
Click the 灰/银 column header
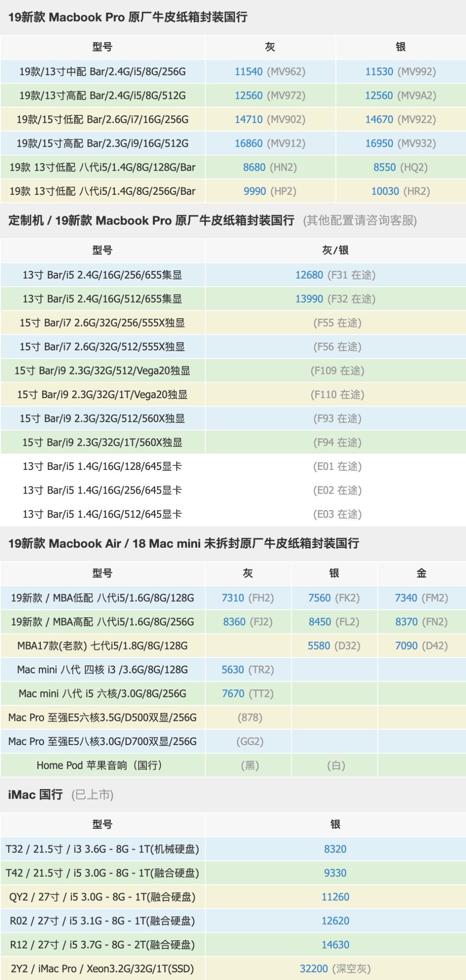(x=335, y=251)
